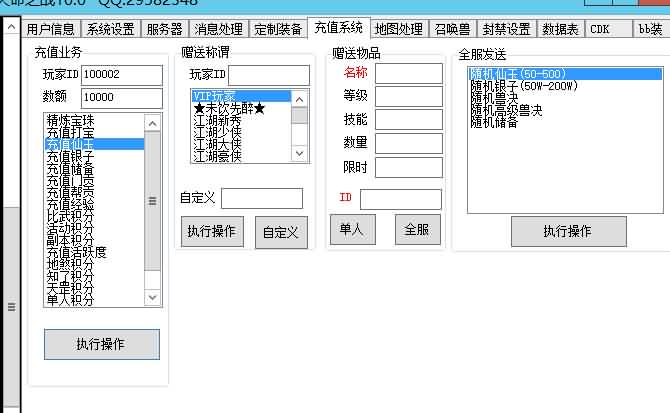Click the 限时 input field
The width and height of the screenshot is (670, 413).
click(x=409, y=167)
